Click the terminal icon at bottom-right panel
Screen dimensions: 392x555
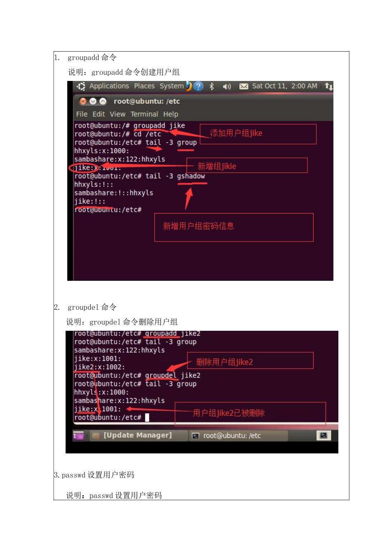click(x=324, y=435)
